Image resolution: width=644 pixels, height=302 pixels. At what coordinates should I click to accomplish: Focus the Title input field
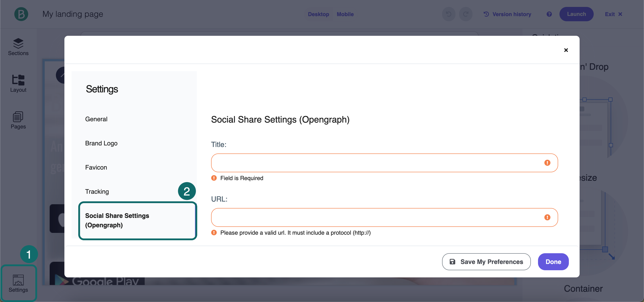[375, 163]
